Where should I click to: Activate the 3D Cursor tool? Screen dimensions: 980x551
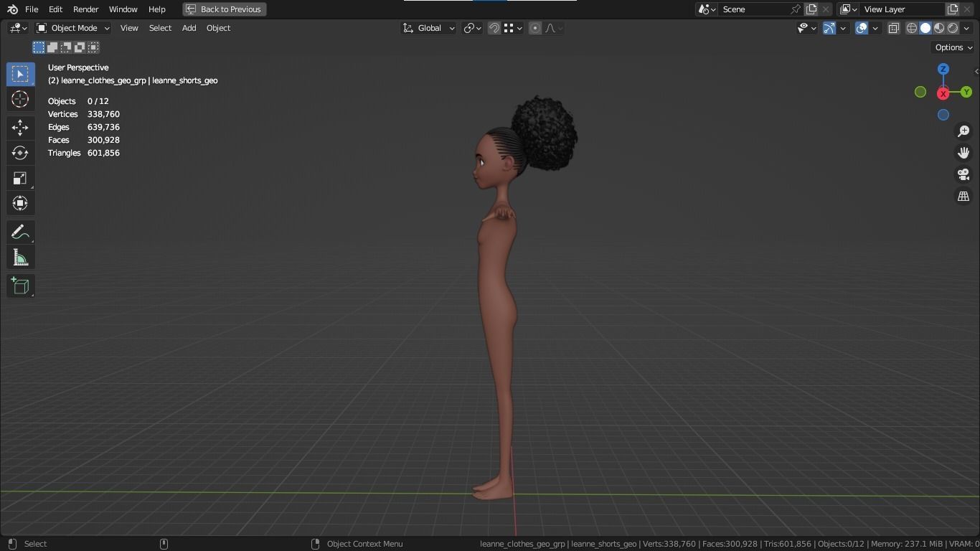coord(20,99)
